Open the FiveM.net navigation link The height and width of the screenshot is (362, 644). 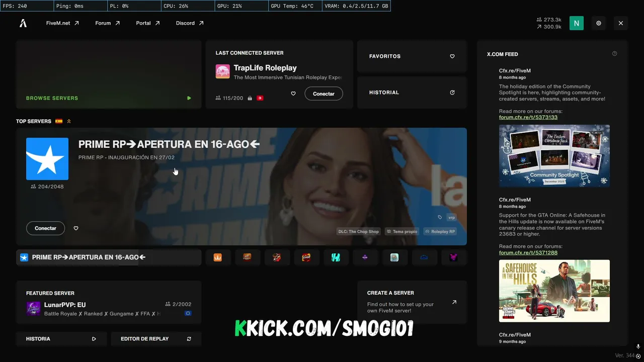click(62, 23)
